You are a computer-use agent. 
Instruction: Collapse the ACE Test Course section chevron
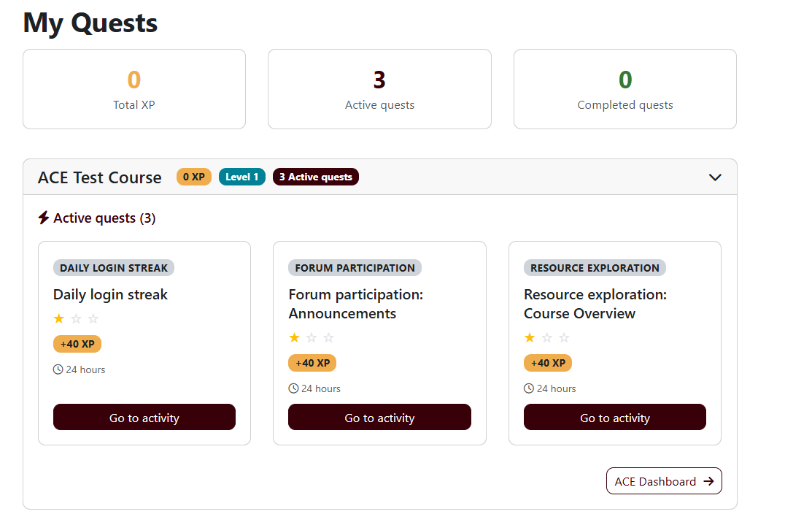click(715, 177)
